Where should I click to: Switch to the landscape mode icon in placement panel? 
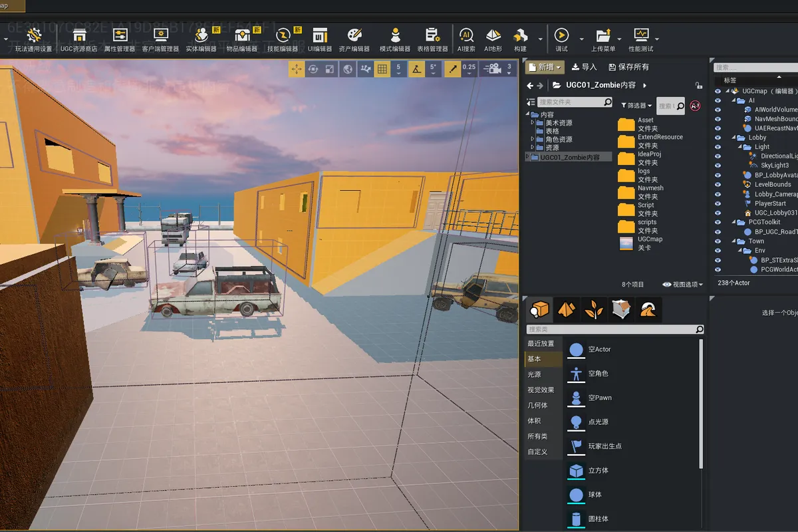[566, 309]
